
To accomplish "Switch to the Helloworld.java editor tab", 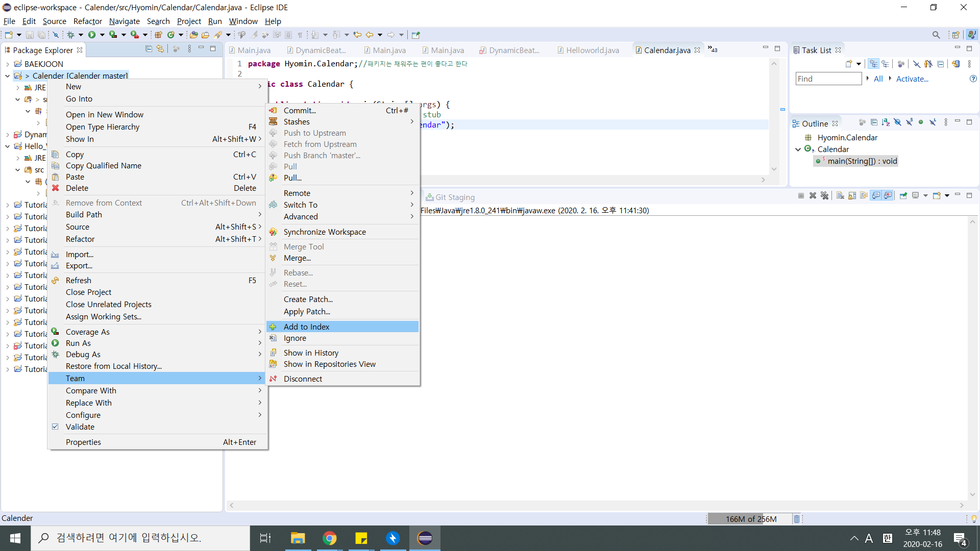I will point(592,50).
